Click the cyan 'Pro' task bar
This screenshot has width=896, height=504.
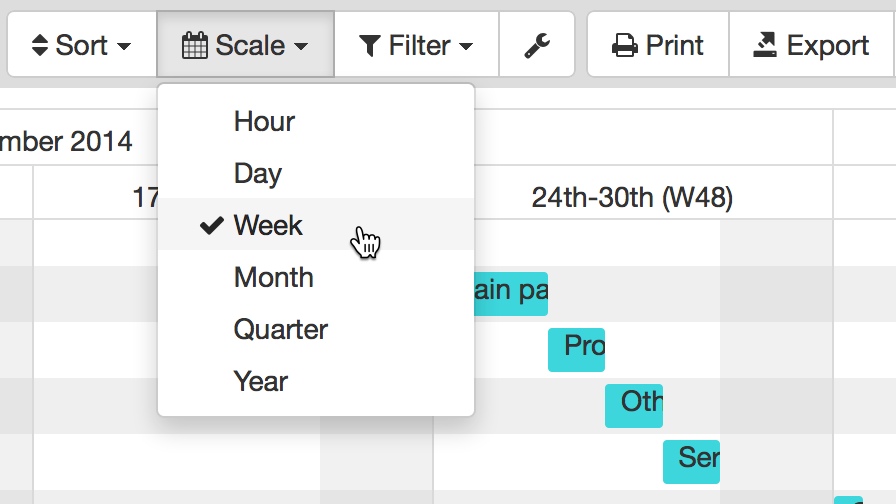[x=577, y=349]
